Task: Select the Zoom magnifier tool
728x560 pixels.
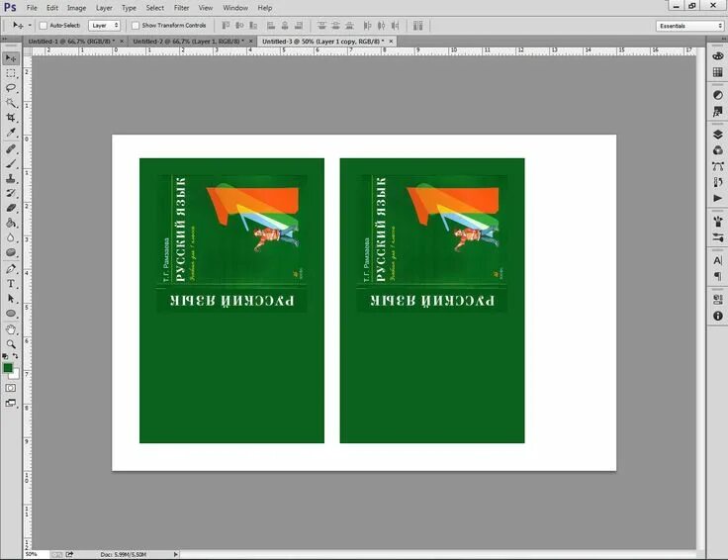Action: (x=11, y=344)
